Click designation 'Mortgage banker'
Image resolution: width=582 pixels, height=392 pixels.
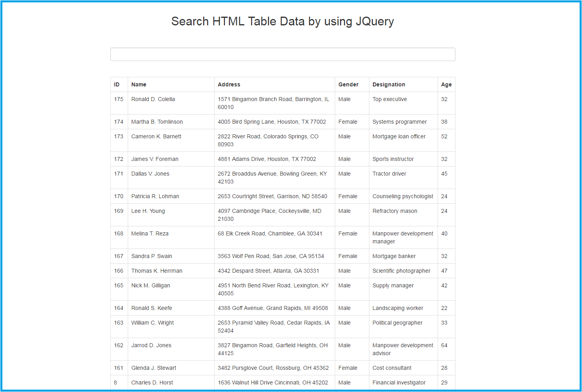click(x=394, y=256)
